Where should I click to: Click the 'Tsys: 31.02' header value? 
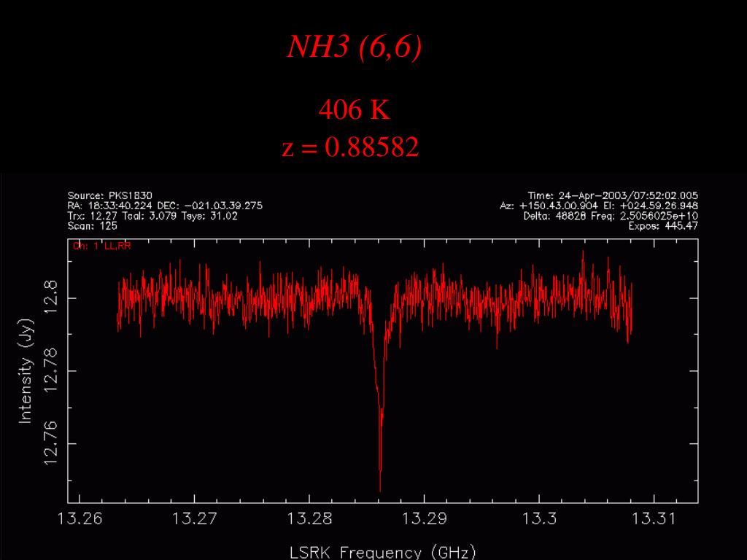[209, 216]
